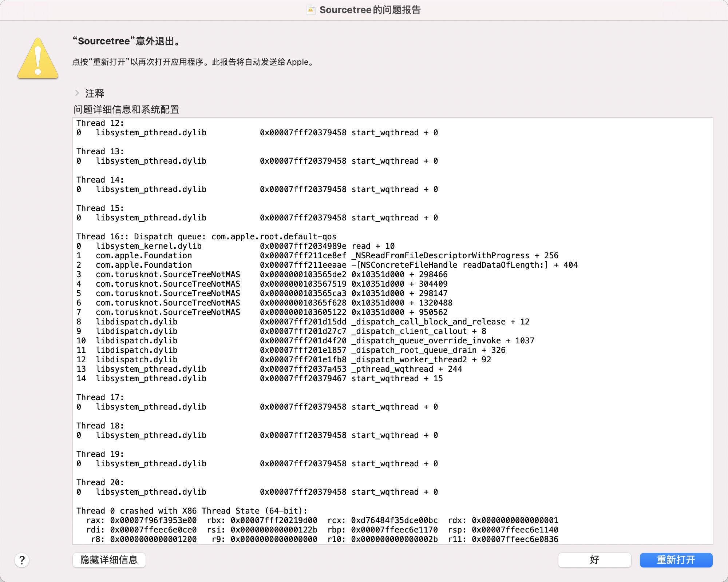Click the Thread 0 crashed with X86 line
This screenshot has width=728, height=582.
pos(192,511)
